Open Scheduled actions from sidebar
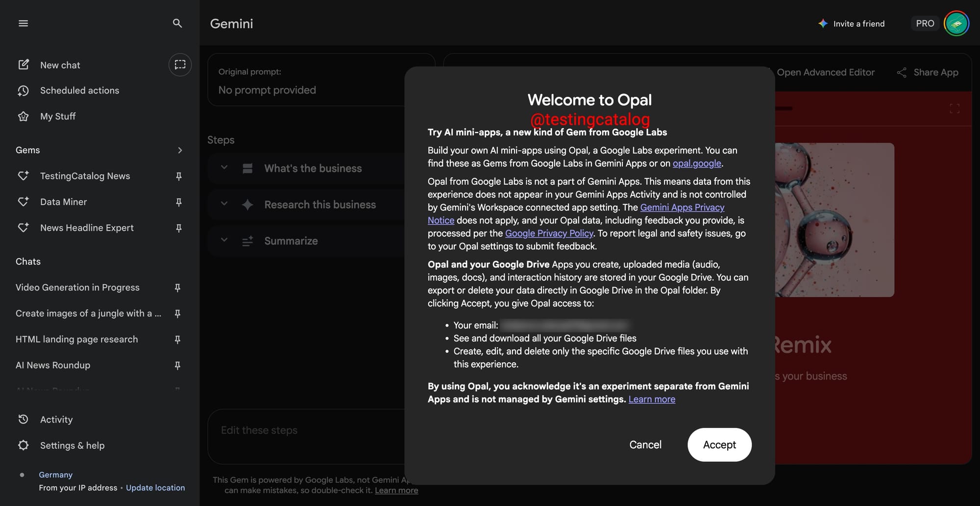 point(79,91)
